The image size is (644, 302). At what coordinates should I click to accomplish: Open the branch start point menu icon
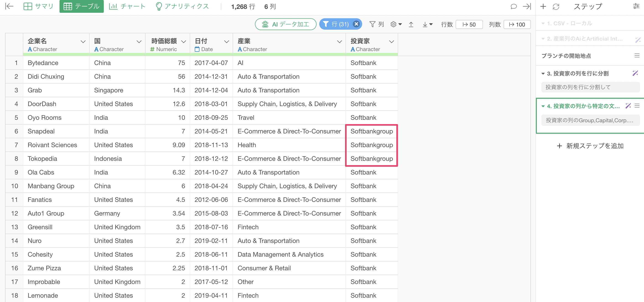tap(637, 55)
